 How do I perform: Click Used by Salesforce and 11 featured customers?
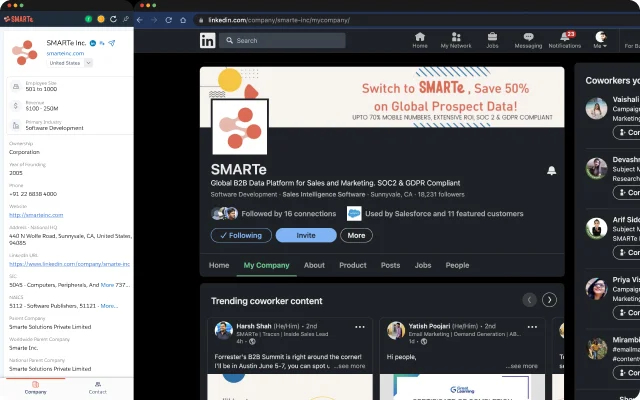tap(444, 213)
